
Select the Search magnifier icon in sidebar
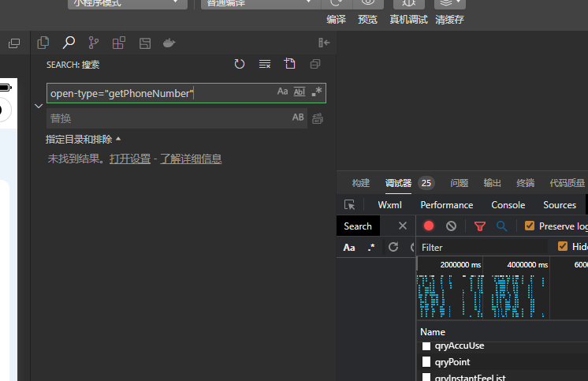pyautogui.click(x=69, y=43)
